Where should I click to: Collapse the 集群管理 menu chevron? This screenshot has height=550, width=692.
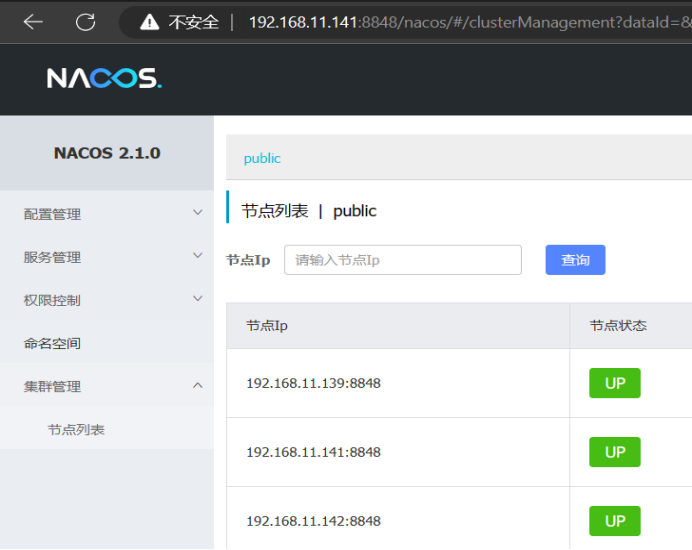198,385
